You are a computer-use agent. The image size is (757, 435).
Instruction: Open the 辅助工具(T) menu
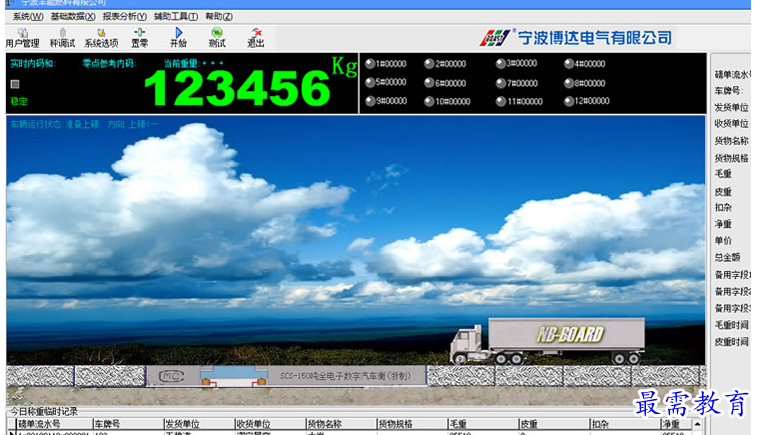click(176, 17)
